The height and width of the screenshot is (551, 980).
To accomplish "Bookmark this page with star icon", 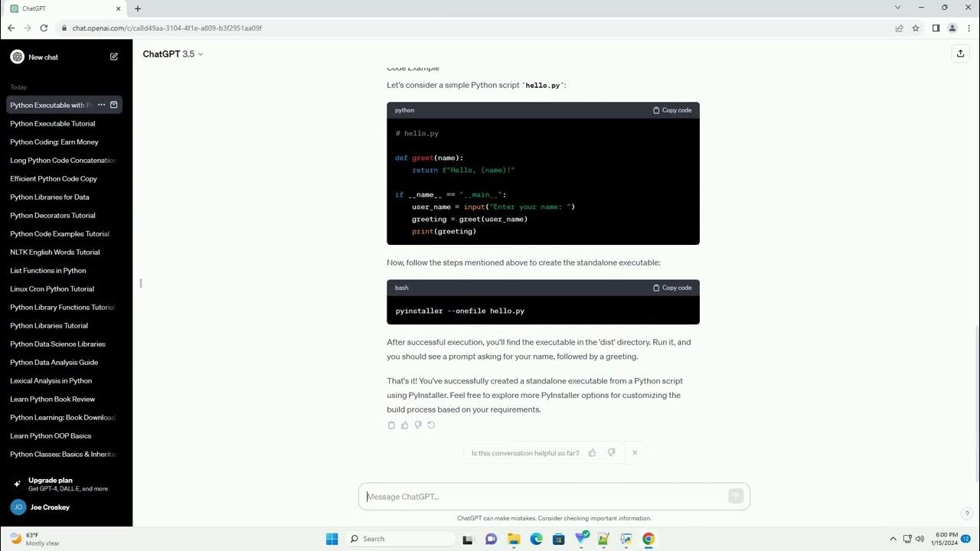I will point(916,28).
